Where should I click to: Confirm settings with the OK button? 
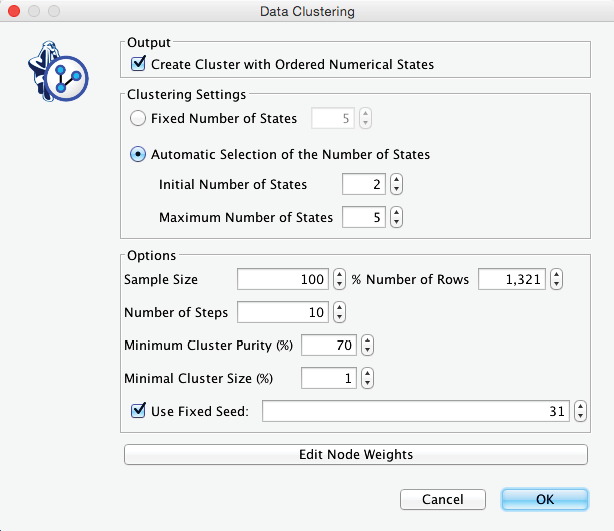[544, 499]
